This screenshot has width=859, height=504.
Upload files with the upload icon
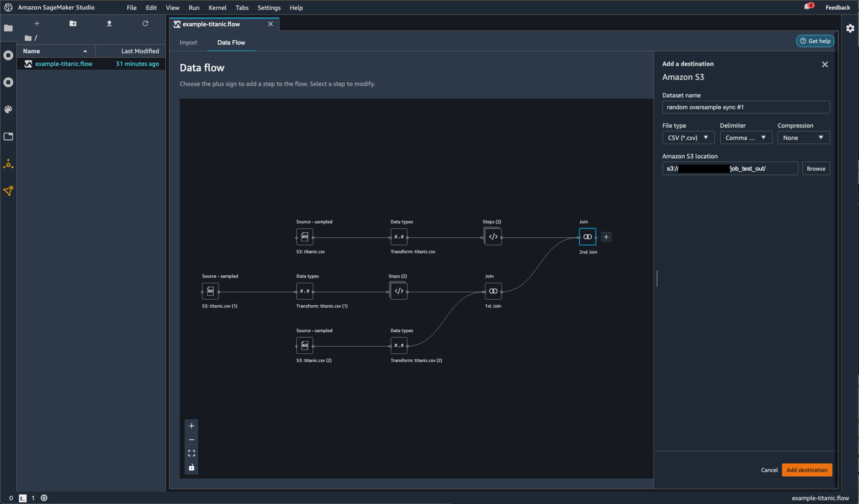point(109,23)
